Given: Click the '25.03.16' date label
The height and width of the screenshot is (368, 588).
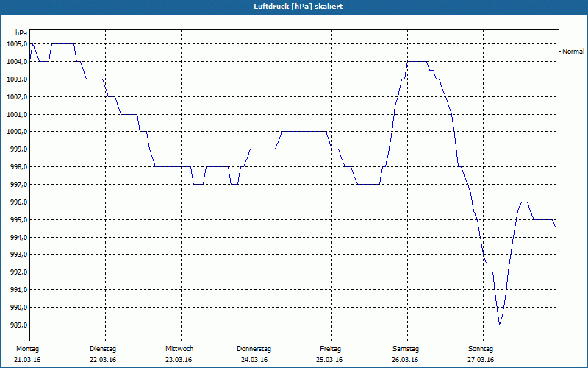Looking at the screenshot, I should click(329, 360).
